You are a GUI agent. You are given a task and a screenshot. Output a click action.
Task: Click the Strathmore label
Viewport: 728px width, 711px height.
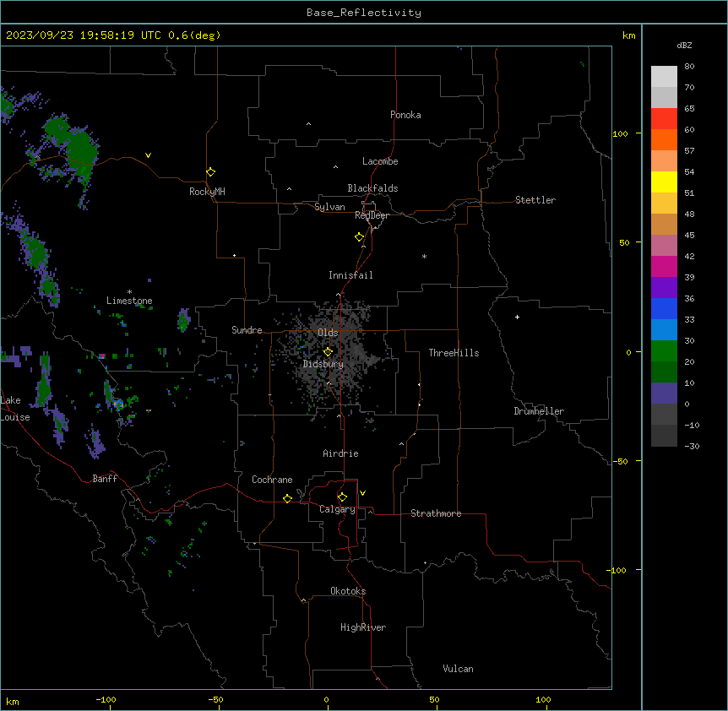(x=436, y=513)
